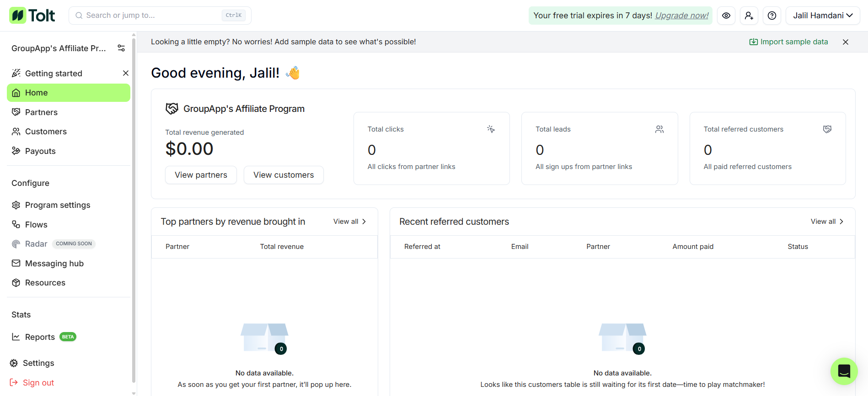
Task: Click the program switcher sliders icon
Action: point(121,48)
